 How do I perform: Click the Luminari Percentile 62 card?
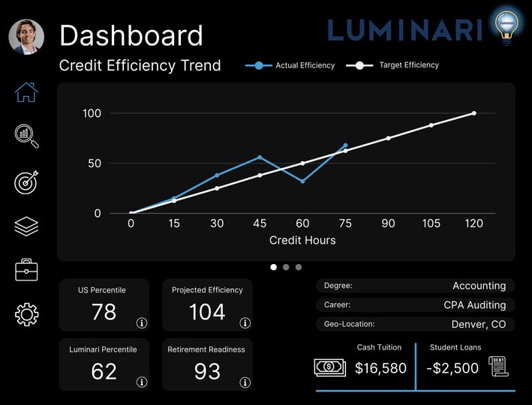tap(104, 364)
